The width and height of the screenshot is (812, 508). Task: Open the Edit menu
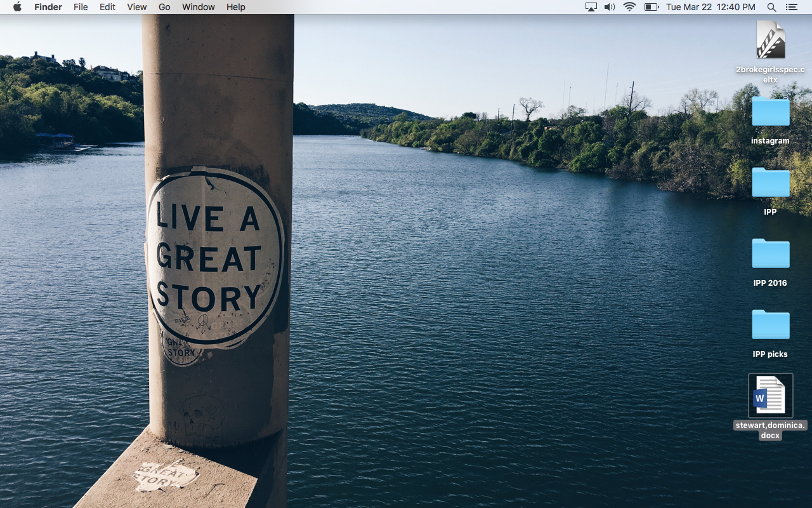107,7
